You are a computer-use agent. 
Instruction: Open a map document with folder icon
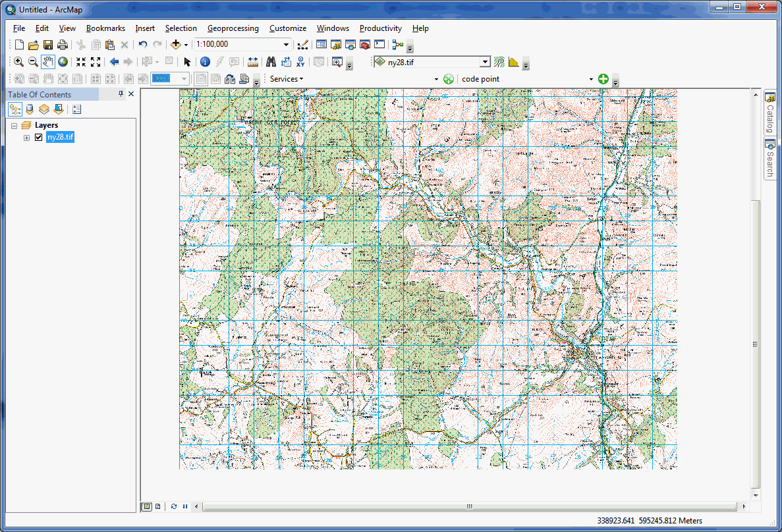coord(34,45)
